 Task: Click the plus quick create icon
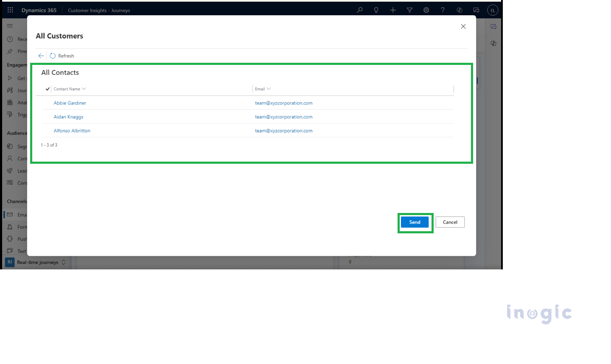point(393,10)
